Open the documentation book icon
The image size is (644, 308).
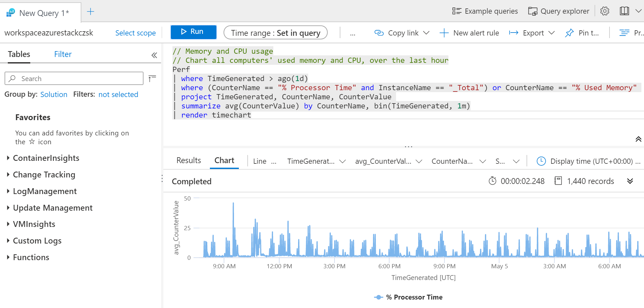coord(624,11)
